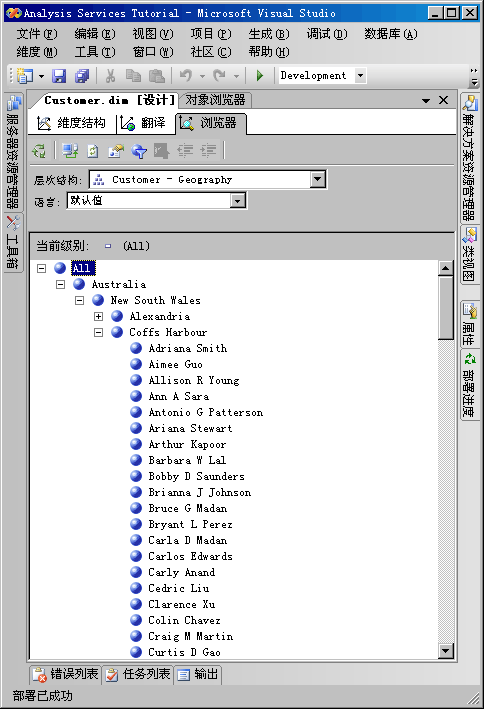The height and width of the screenshot is (709, 484).
Task: Open the Development configuration dropdown
Action: [361, 76]
